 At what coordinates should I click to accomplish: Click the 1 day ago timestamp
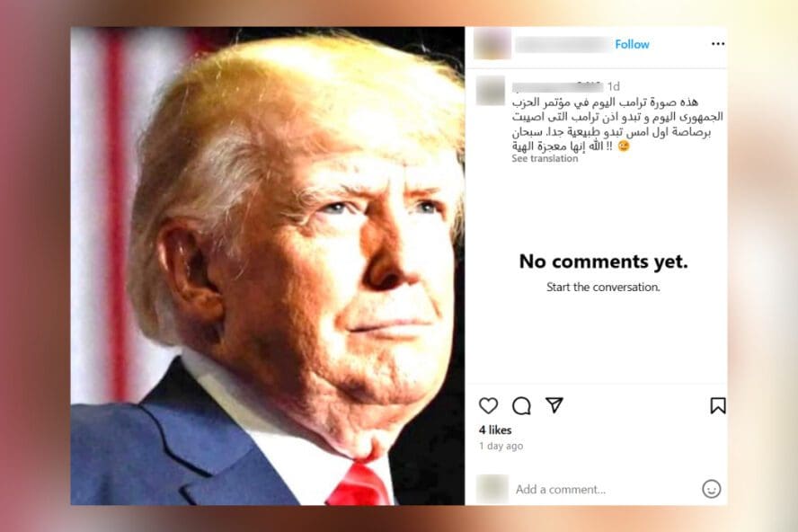point(501,446)
